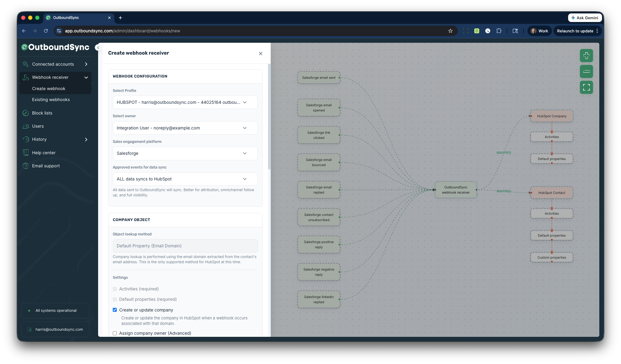
Task: Open the Help center icon in sidebar
Action: (26, 153)
